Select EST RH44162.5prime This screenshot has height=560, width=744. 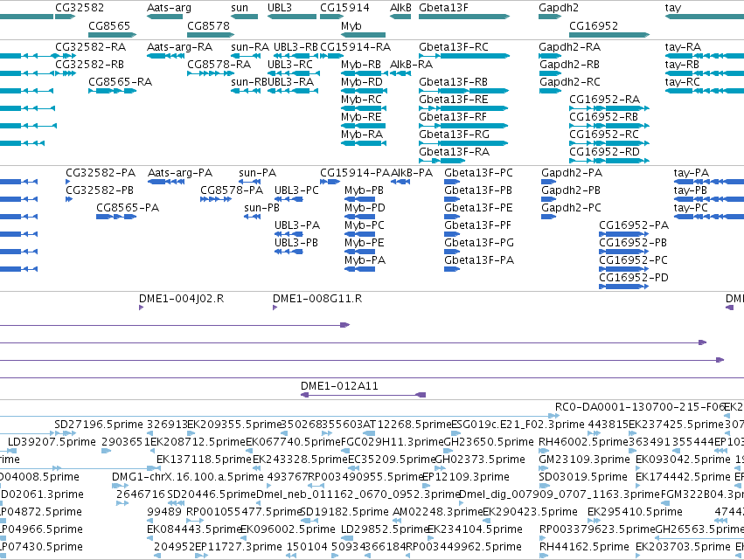tap(544, 556)
